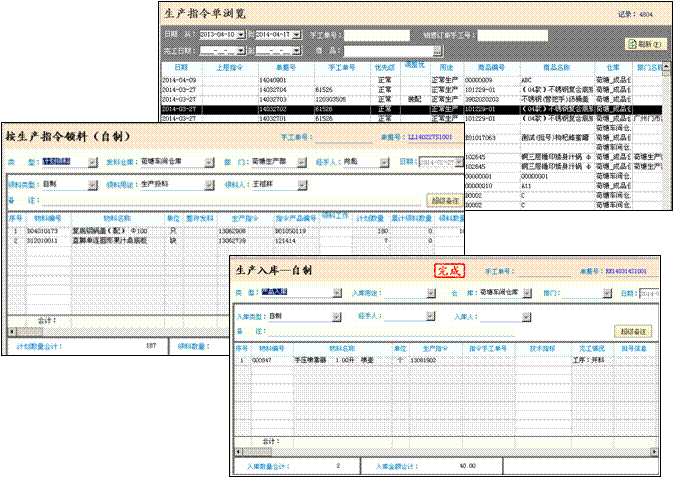Open the 领料类型 dropdown showing 自制
The height and width of the screenshot is (478, 674).
coord(93,185)
